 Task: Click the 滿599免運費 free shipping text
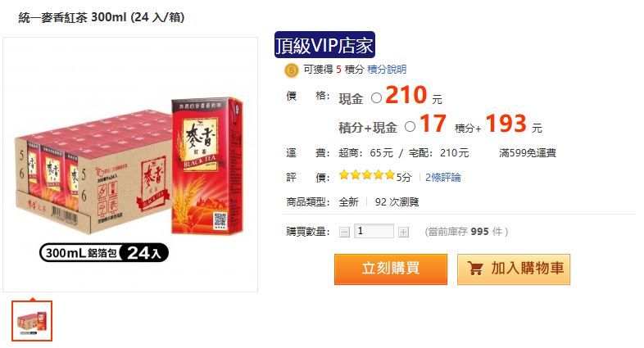click(x=528, y=153)
